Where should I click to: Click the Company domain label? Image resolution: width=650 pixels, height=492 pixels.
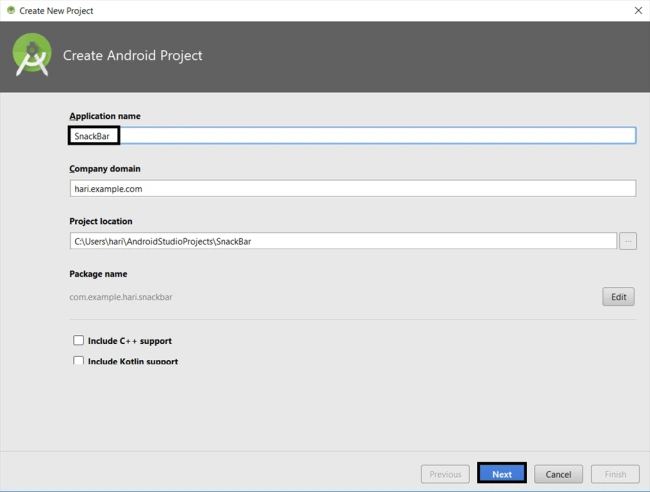click(x=105, y=169)
